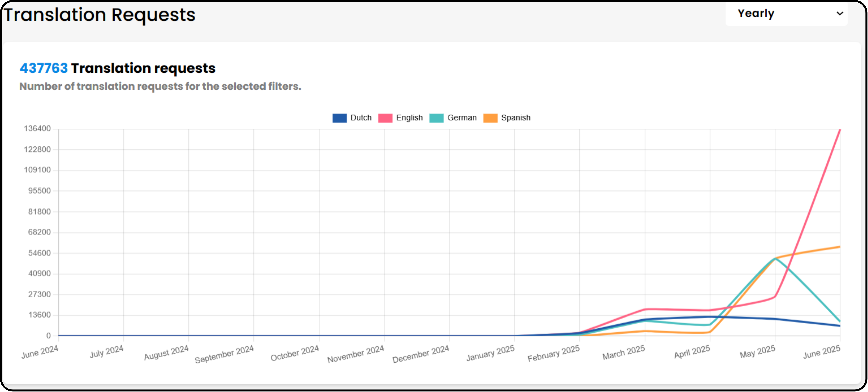Click the 0 y-axis label
This screenshot has height=392, width=868.
tap(48, 336)
